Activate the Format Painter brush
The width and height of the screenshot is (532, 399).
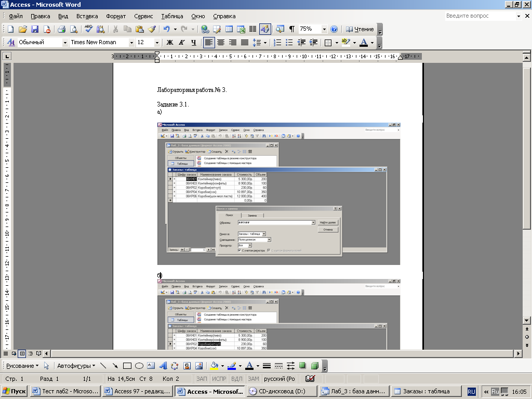pyautogui.click(x=152, y=29)
